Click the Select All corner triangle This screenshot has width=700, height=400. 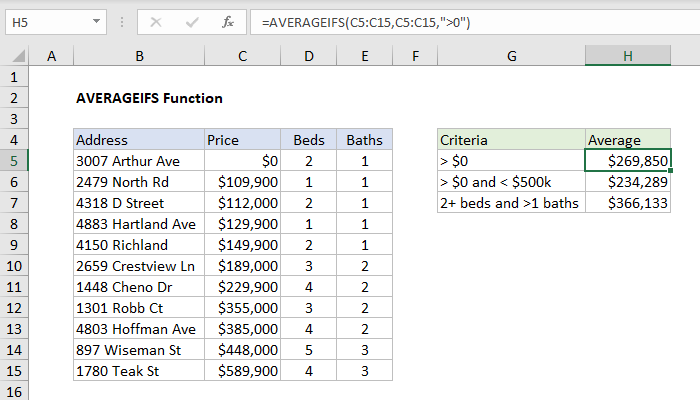(19, 56)
